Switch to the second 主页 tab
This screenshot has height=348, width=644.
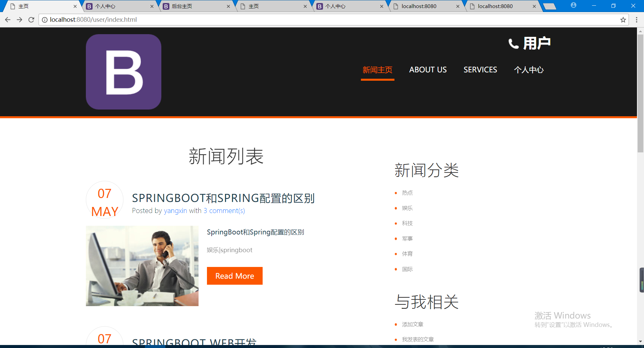click(x=273, y=6)
